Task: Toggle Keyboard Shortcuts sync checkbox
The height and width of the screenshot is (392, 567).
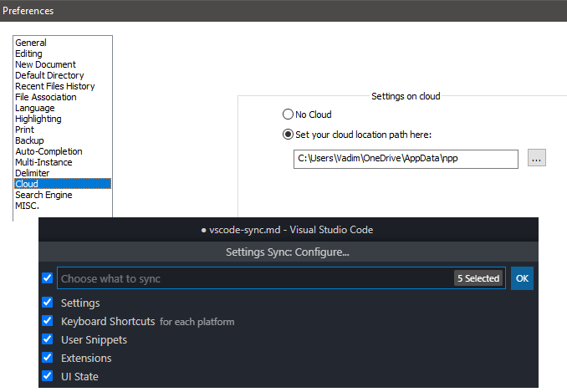Action: point(48,321)
